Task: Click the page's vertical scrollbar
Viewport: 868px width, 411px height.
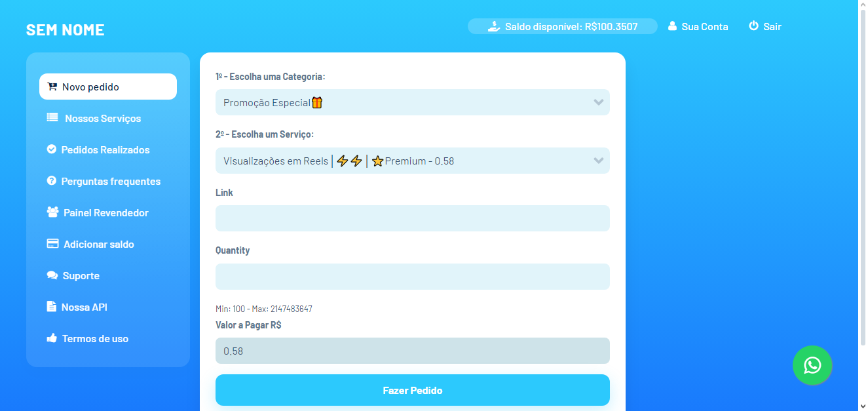Action: click(863, 197)
